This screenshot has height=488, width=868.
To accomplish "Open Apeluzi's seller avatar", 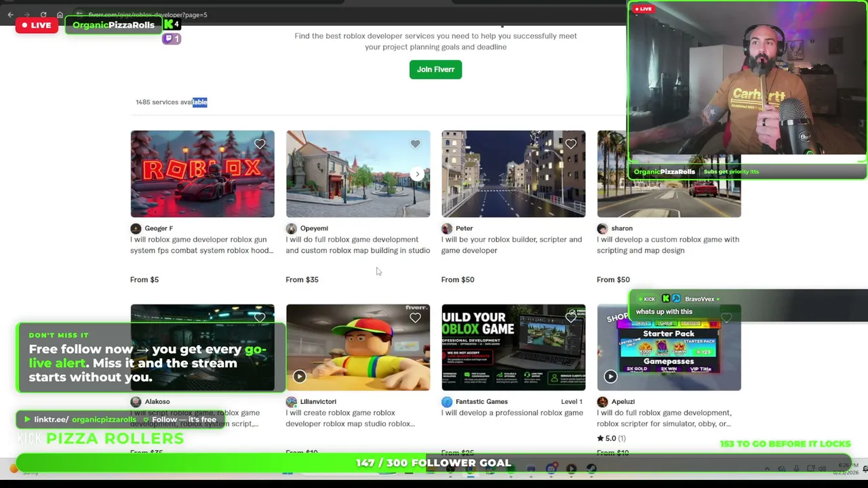I will [602, 402].
